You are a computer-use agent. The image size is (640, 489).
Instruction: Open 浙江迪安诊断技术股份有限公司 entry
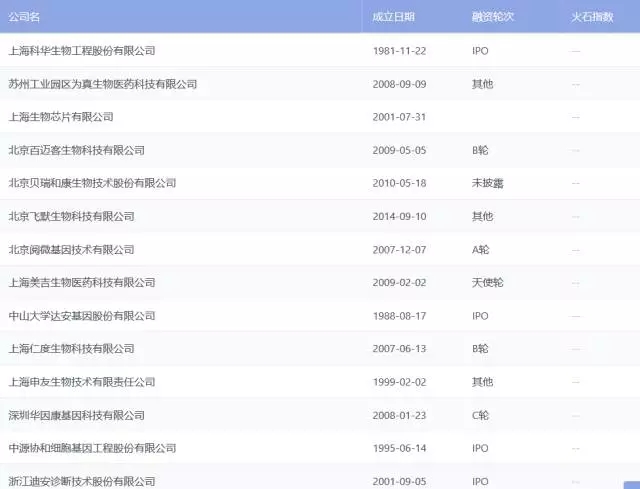[82, 481]
